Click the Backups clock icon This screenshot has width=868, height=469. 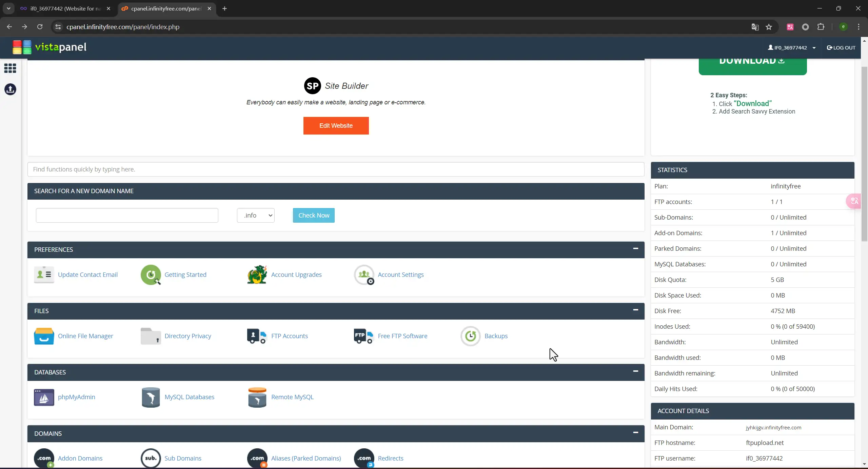[x=471, y=336]
